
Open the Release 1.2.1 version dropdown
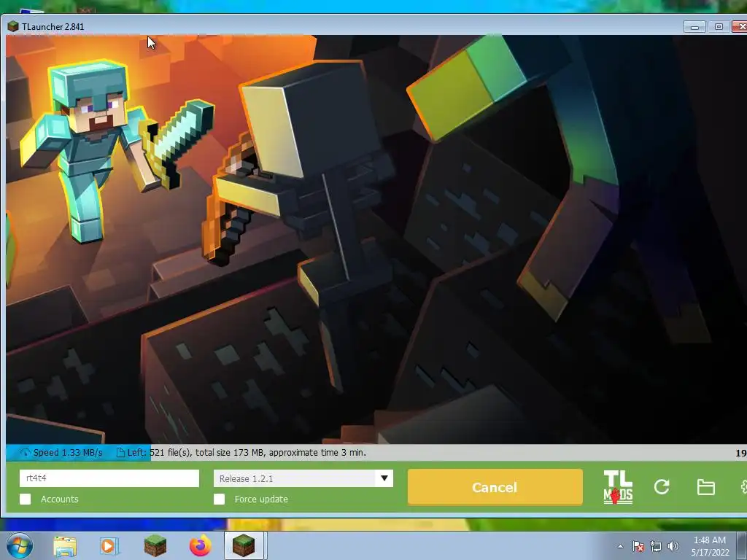303,478
